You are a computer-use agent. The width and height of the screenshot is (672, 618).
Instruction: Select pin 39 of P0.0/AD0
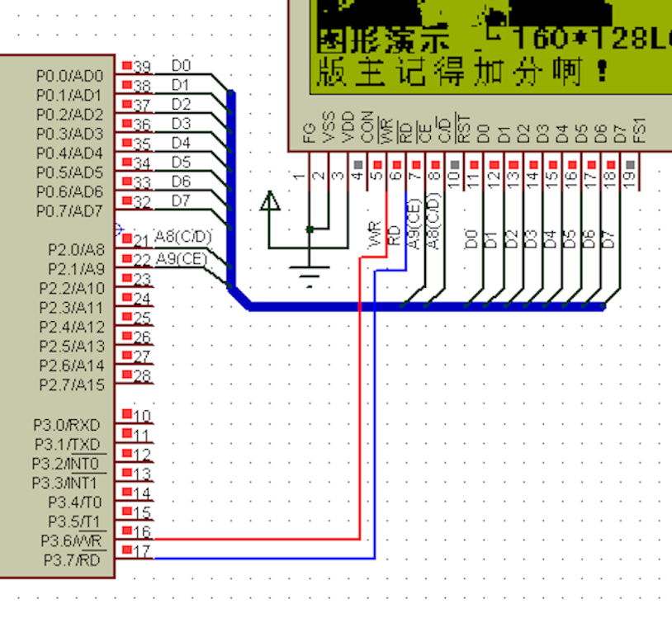tap(128, 66)
